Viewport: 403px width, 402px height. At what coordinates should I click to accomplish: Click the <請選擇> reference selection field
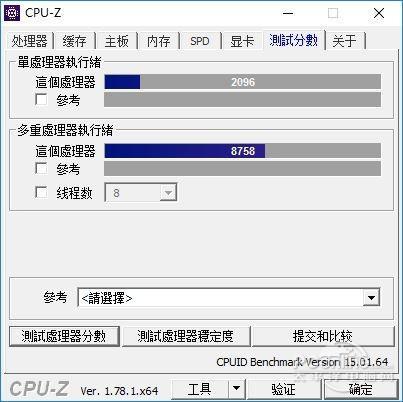[x=228, y=298]
